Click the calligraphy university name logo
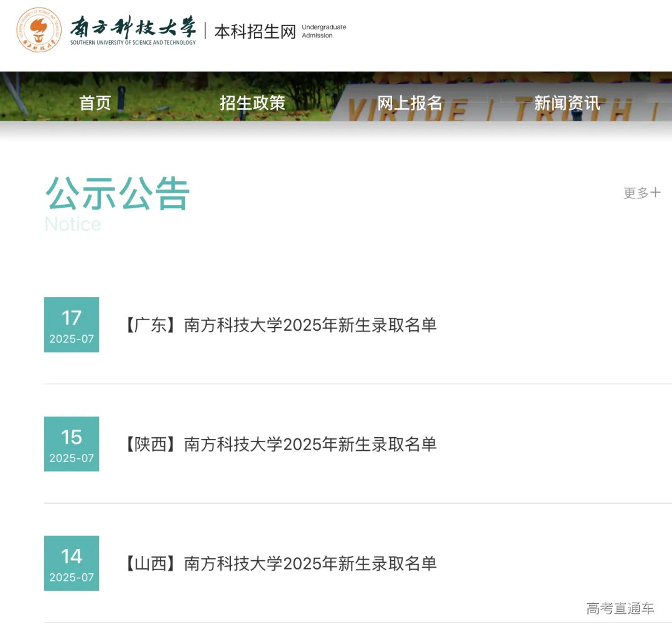Viewport: 672px width, 633px height. [134, 25]
